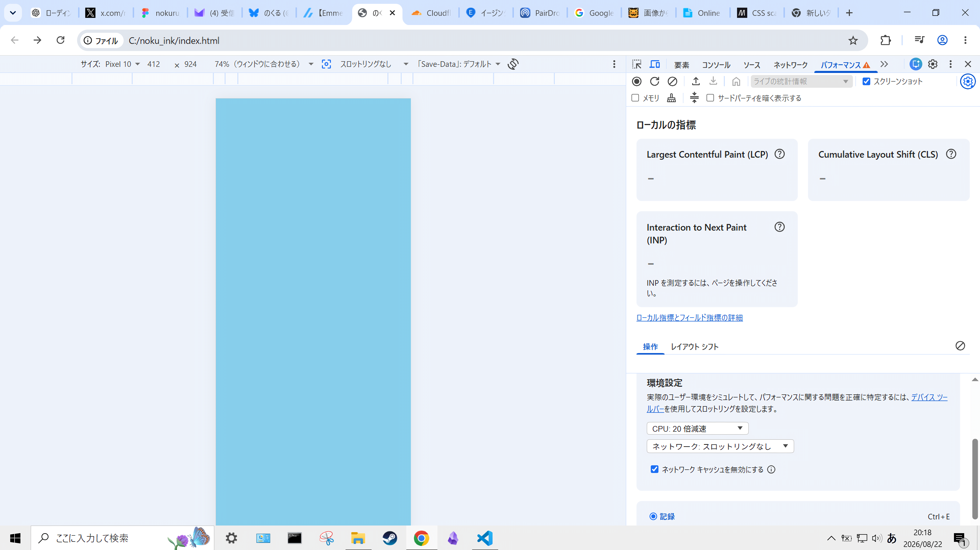This screenshot has height=550, width=980.
Task: Open the collect garbage broom icon
Action: pos(671,98)
